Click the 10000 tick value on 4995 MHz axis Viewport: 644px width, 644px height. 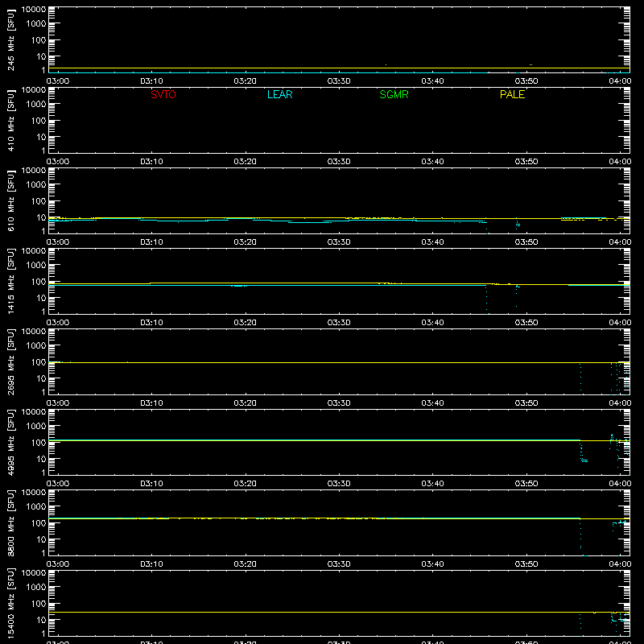point(34,412)
